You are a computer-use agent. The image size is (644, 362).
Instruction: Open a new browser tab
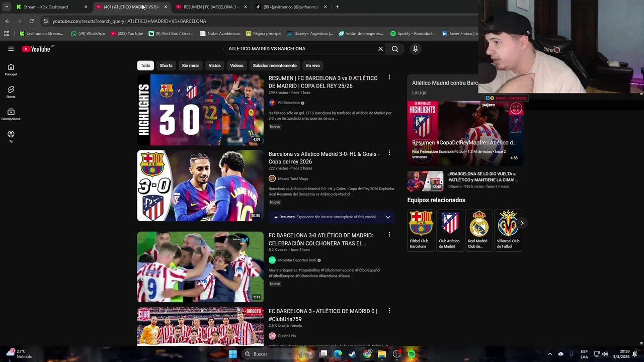(x=337, y=7)
